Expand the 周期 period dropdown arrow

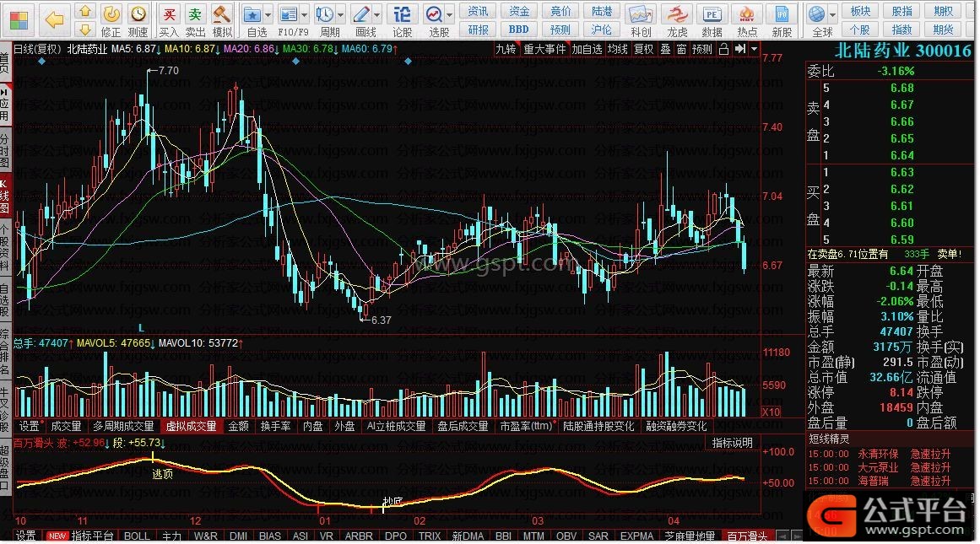pos(341,14)
